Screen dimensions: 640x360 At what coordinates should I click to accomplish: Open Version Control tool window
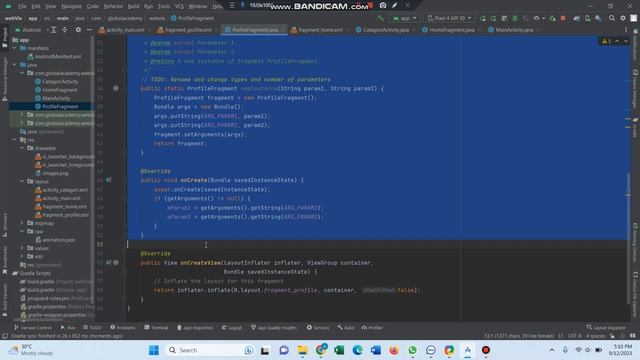click(x=33, y=328)
